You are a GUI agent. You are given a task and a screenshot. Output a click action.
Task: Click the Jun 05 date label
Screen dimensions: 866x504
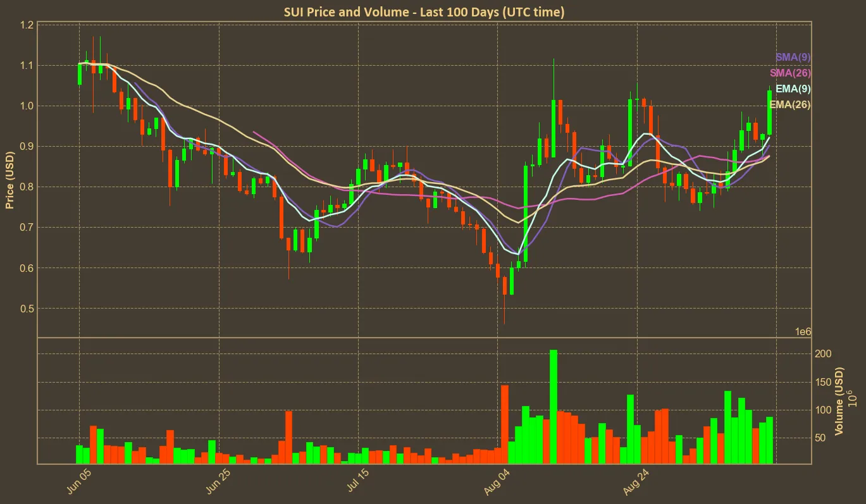[x=78, y=482]
